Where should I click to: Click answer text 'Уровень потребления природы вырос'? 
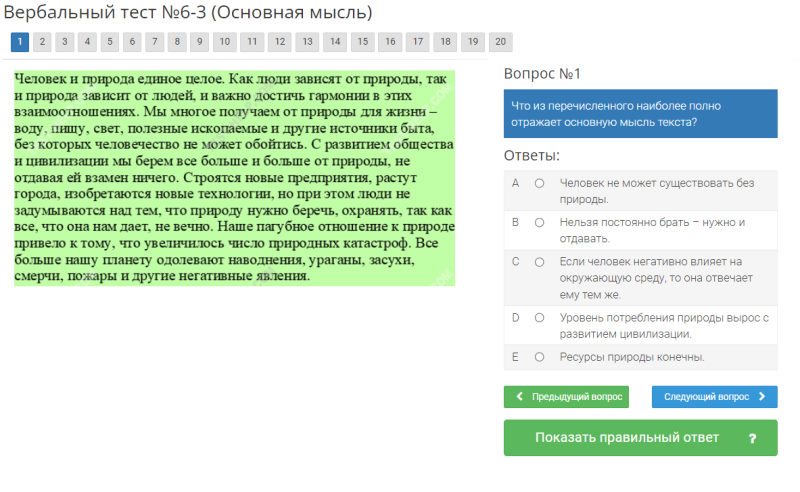pos(660,317)
